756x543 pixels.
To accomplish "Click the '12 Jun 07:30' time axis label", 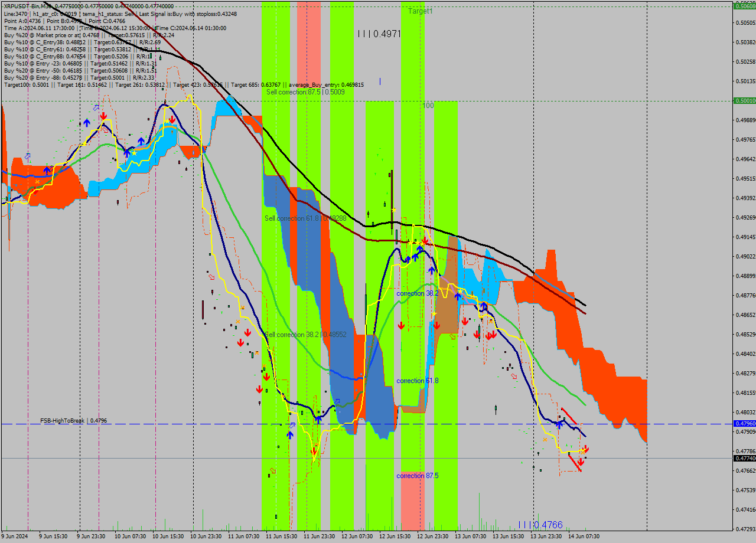I will click(x=357, y=536).
